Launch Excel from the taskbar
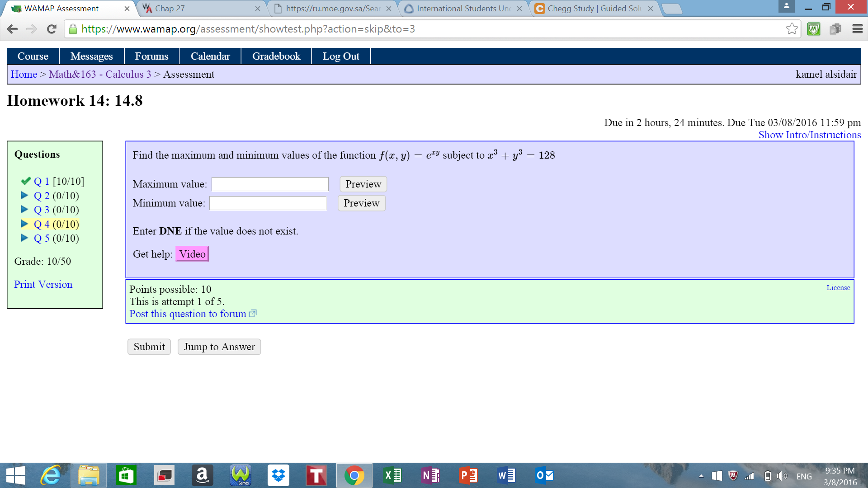The width and height of the screenshot is (868, 488). (x=392, y=475)
